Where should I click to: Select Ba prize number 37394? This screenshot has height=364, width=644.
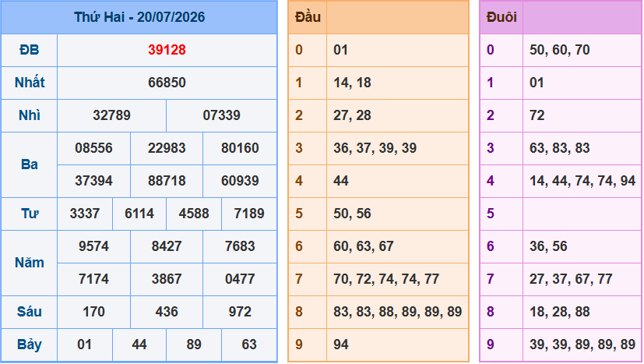click(93, 181)
